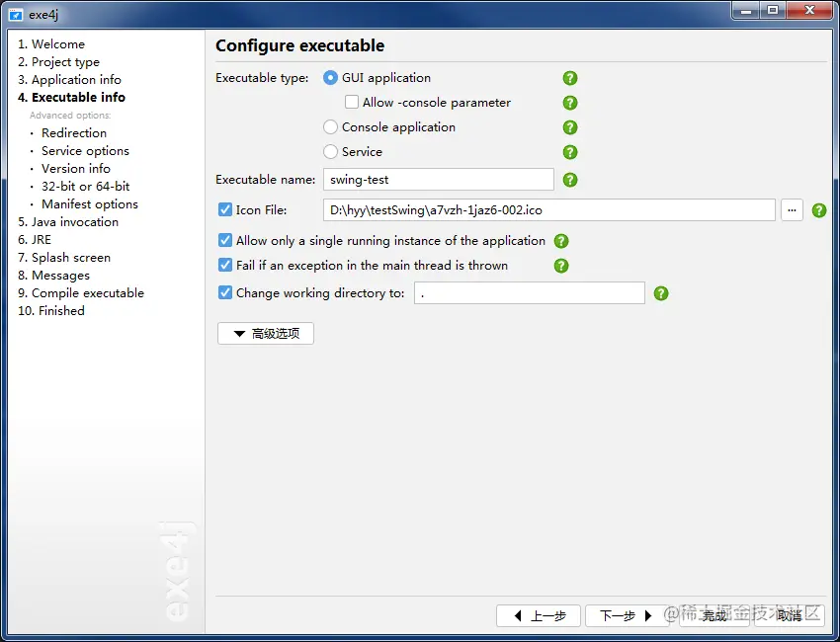The width and height of the screenshot is (840, 642).
Task: Open help for Executable name field
Action: click(570, 180)
